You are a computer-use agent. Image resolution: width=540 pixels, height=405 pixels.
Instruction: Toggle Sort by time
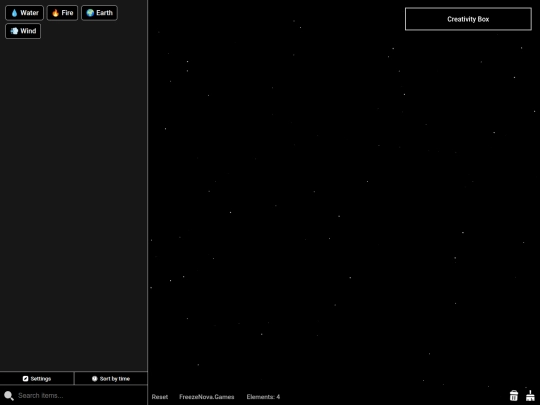point(111,378)
